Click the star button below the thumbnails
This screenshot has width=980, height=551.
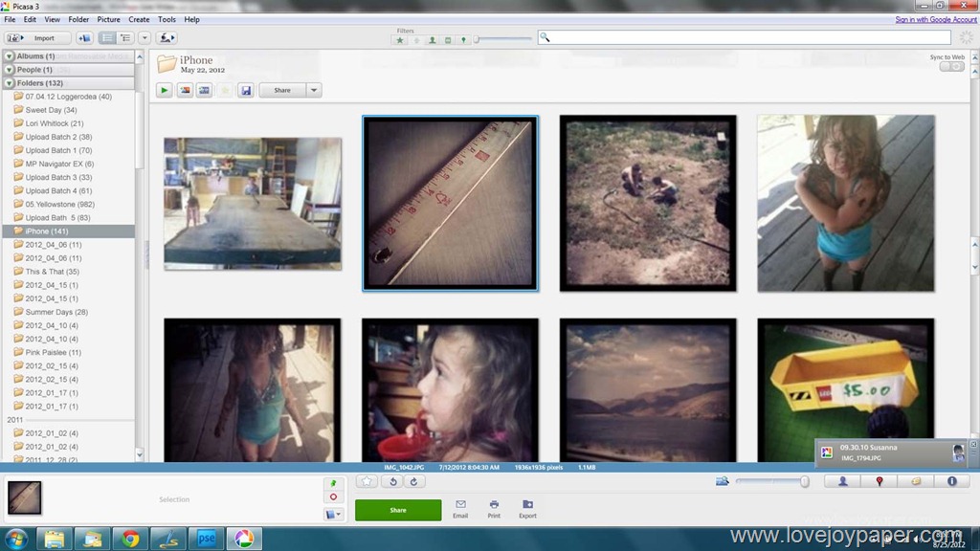click(x=367, y=482)
